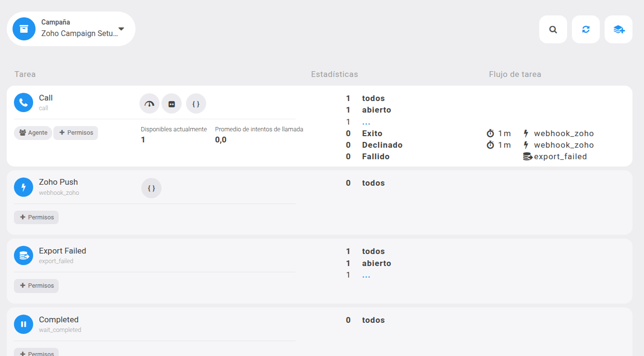This screenshot has width=644, height=356.
Task: Open webhook_zoho link in Declinado row
Action: [564, 145]
